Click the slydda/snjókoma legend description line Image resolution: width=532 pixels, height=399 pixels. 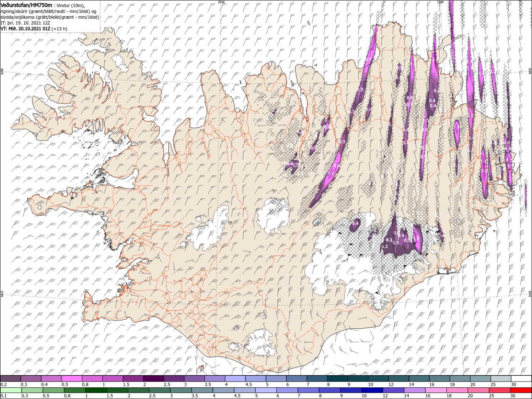(x=49, y=17)
